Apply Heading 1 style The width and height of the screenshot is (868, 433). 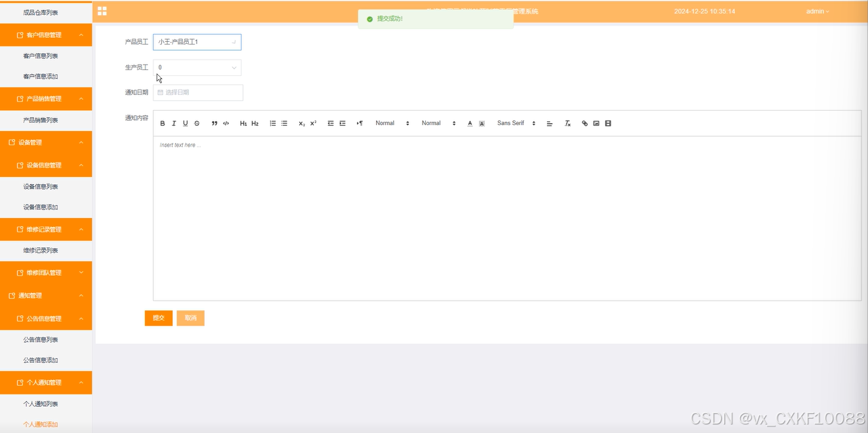pos(243,123)
